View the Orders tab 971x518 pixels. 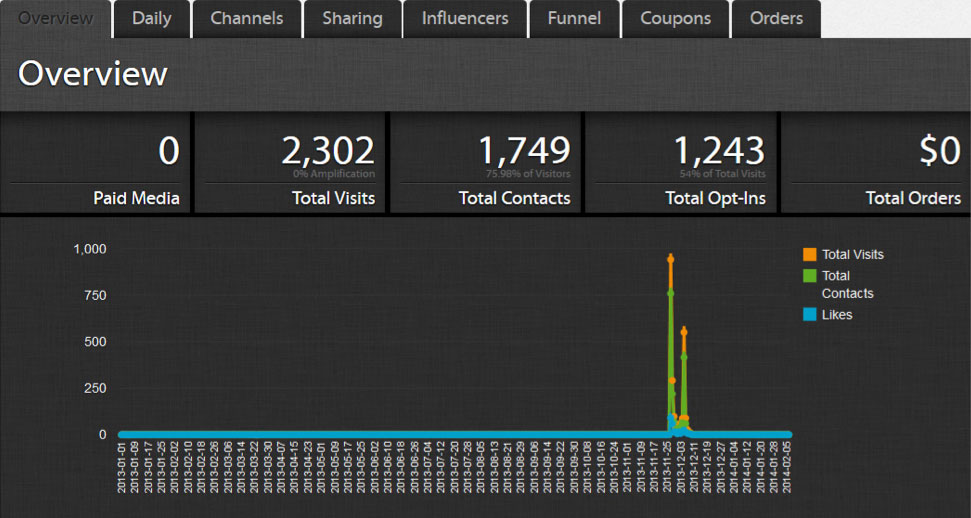(x=776, y=18)
